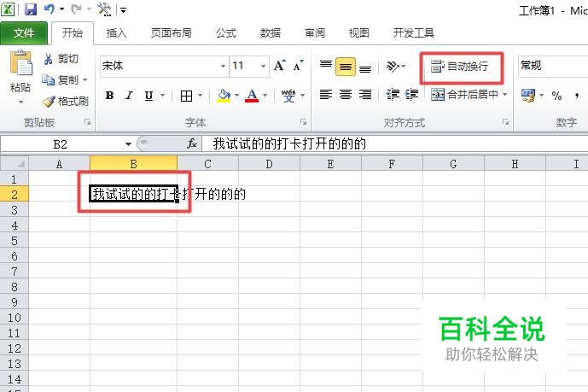Toggle Italic formatting
Screen dimensions: 588x392
click(130, 96)
